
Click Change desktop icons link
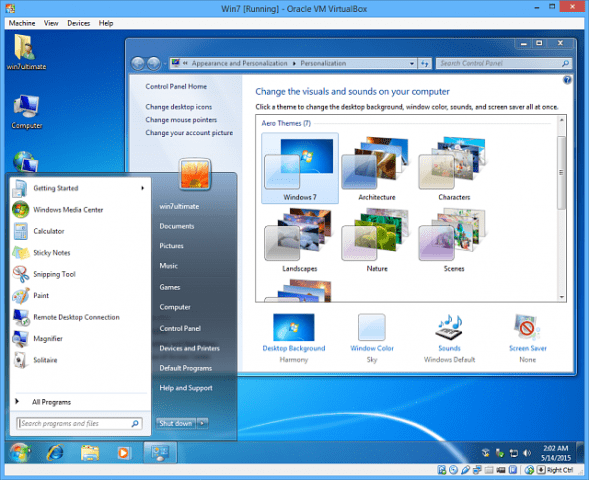click(x=178, y=107)
